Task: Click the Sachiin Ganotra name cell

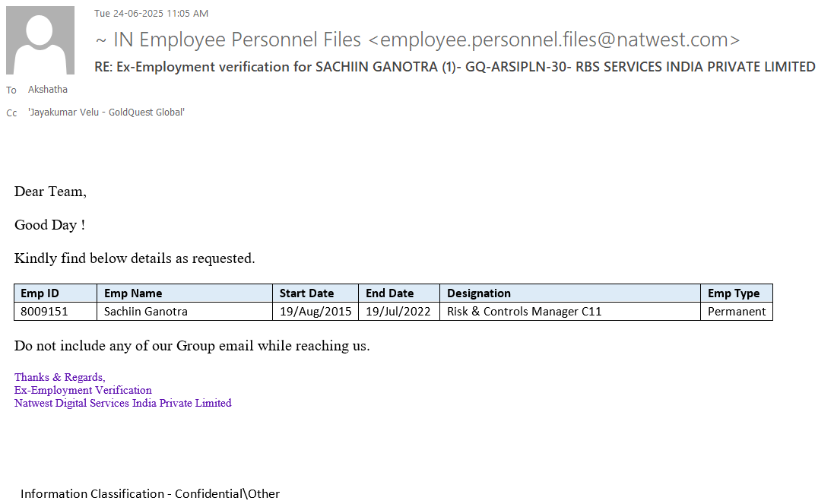Action: pyautogui.click(x=146, y=312)
